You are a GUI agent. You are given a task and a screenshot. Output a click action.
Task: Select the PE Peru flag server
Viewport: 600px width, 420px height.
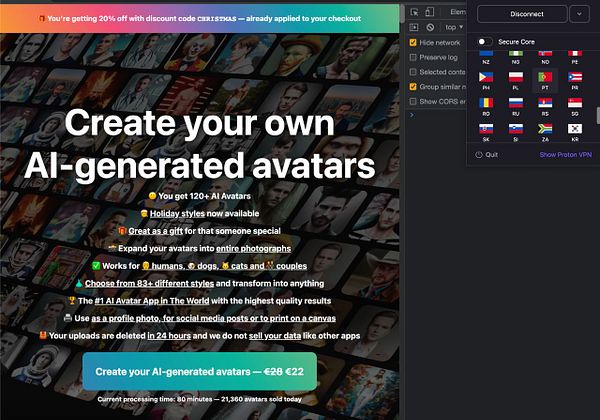pos(575,57)
